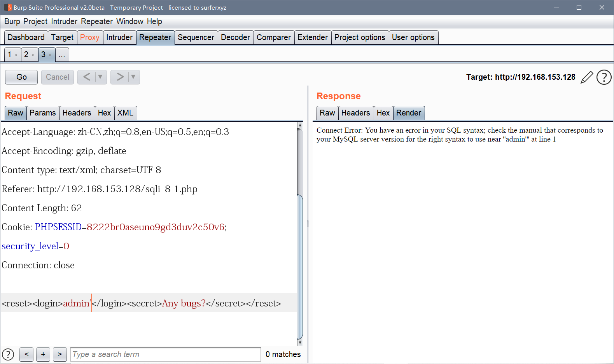
Task: Open the Window menu
Action: tap(130, 21)
